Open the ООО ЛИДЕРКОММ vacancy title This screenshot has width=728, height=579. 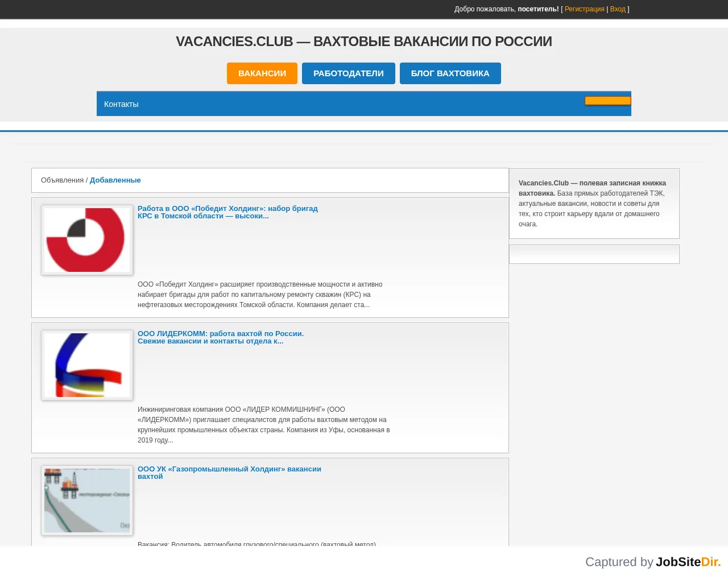click(x=221, y=337)
